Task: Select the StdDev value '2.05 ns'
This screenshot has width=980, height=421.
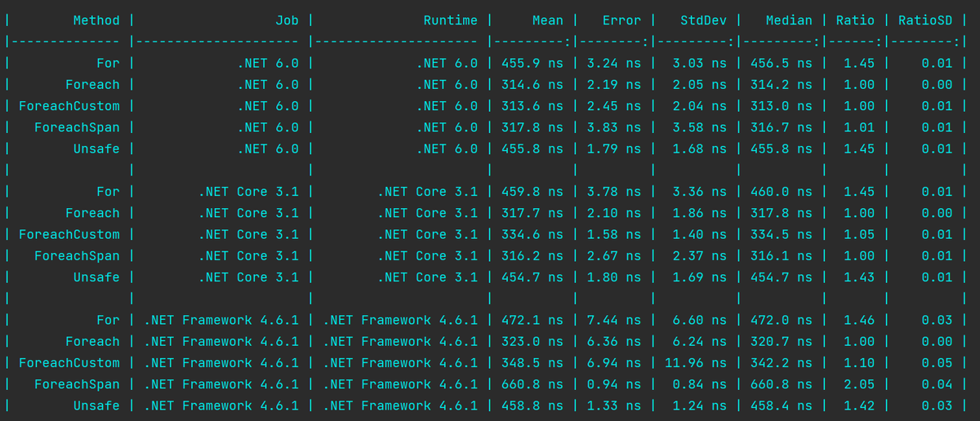Action: tap(700, 85)
